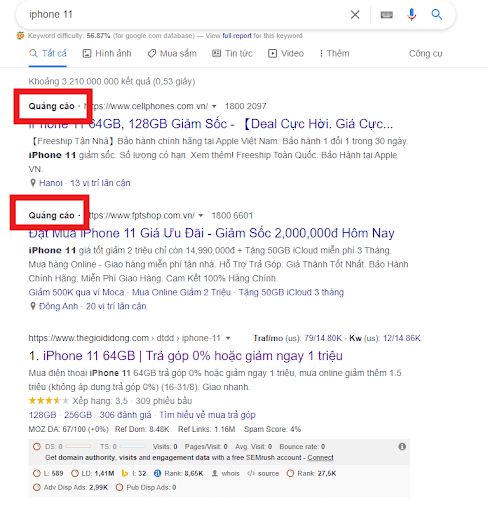
Task: Click LD: 1,41M metric
Action: pyautogui.click(x=93, y=474)
